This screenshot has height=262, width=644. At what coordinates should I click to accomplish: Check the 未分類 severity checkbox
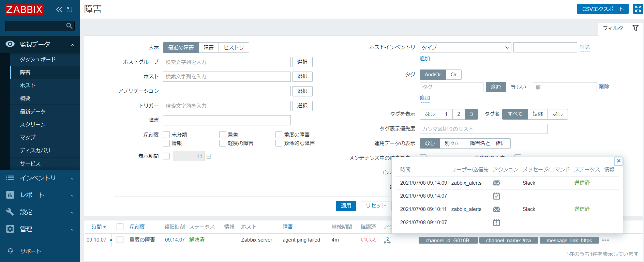pos(166,135)
